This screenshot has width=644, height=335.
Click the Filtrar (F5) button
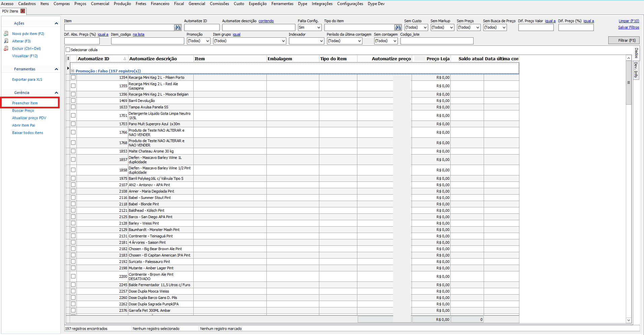click(x=624, y=40)
